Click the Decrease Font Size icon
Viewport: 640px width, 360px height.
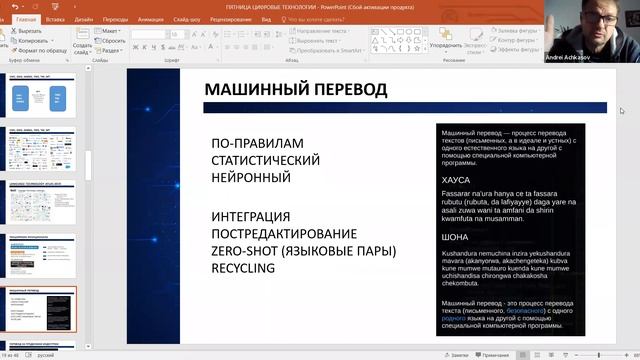point(204,35)
